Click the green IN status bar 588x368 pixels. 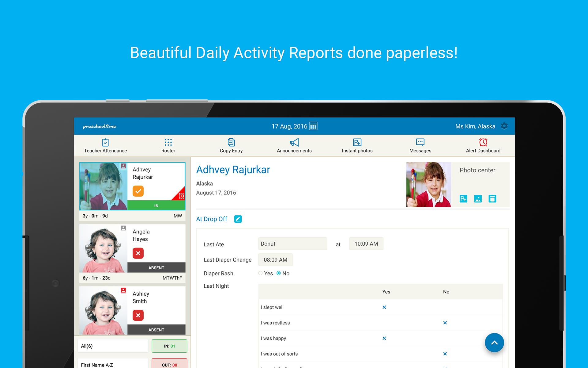(x=156, y=205)
